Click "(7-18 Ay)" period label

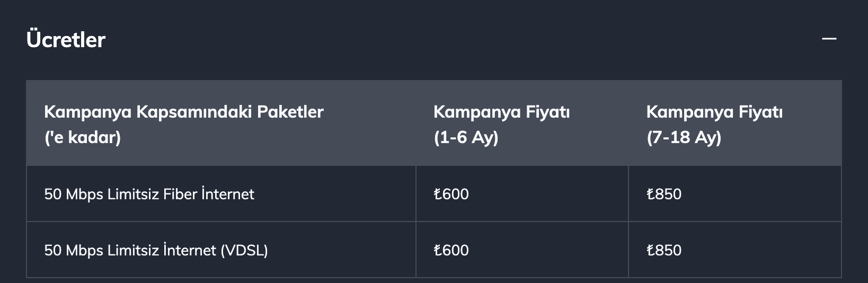pos(684,138)
